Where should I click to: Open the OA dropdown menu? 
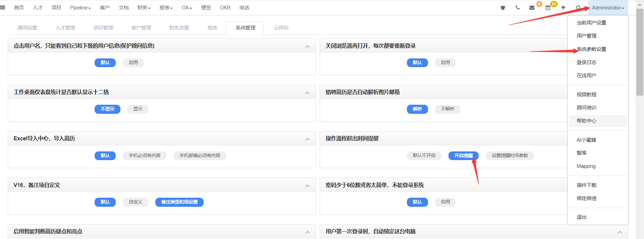(187, 8)
